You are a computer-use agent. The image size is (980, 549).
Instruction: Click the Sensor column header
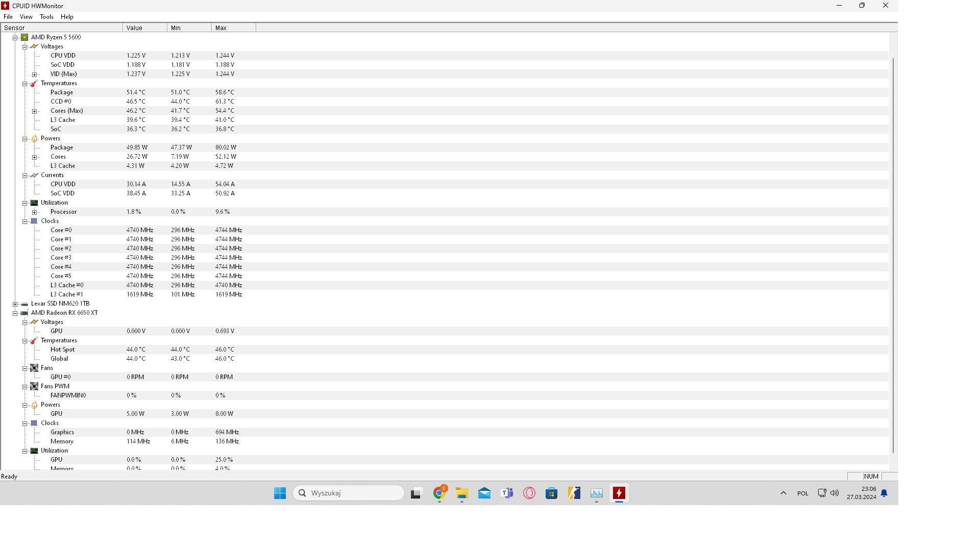(62, 28)
